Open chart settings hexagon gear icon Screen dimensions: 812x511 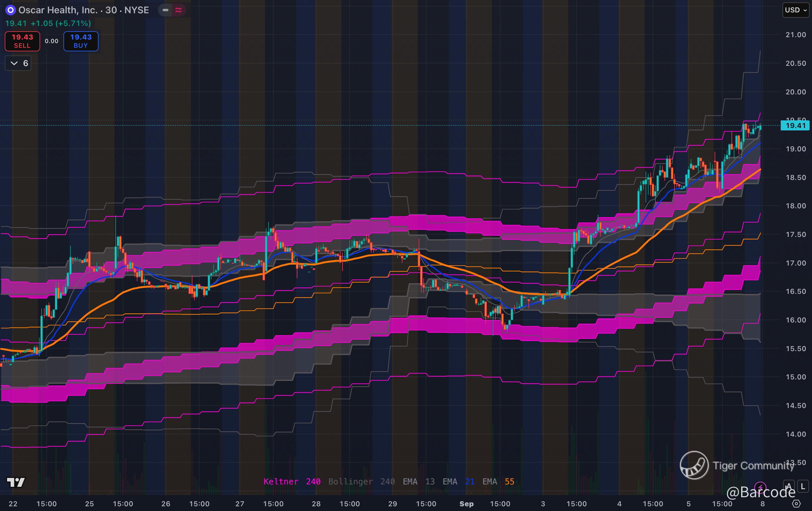[x=796, y=504]
